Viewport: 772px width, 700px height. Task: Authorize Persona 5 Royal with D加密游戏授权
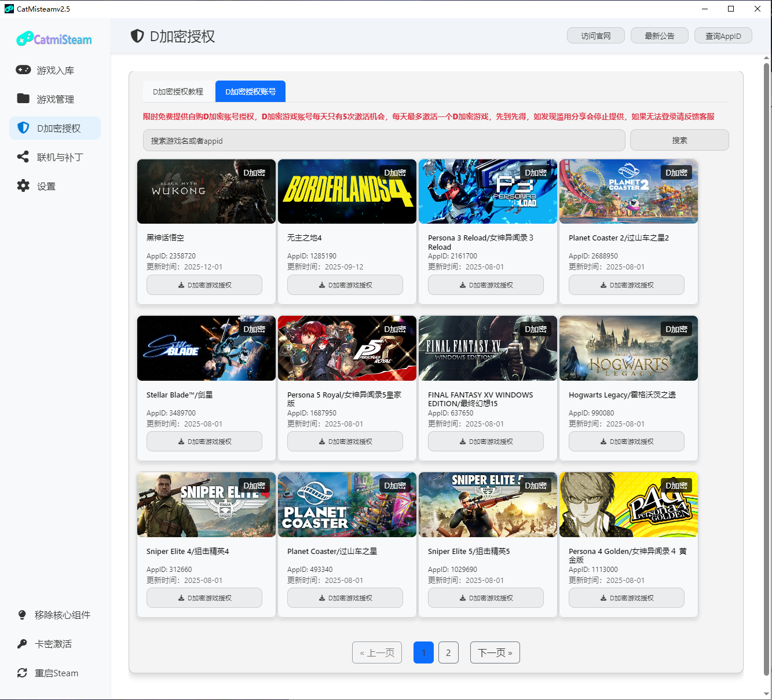345,442
